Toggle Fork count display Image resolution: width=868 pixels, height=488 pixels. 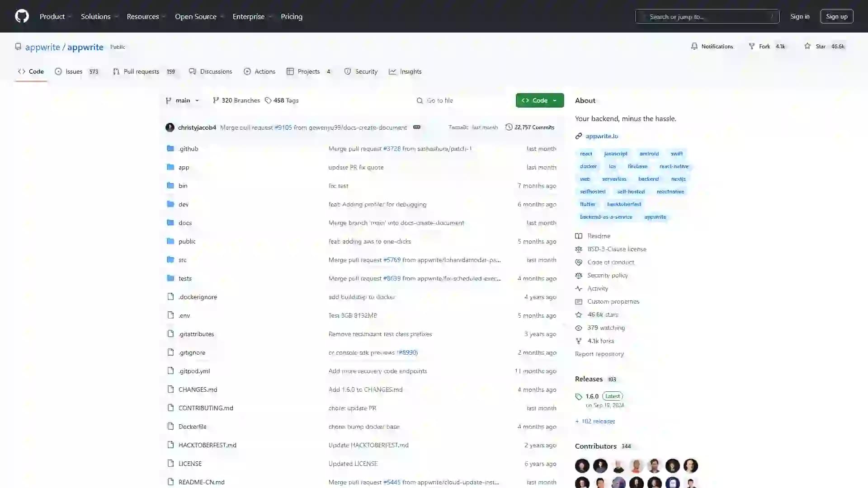point(780,47)
